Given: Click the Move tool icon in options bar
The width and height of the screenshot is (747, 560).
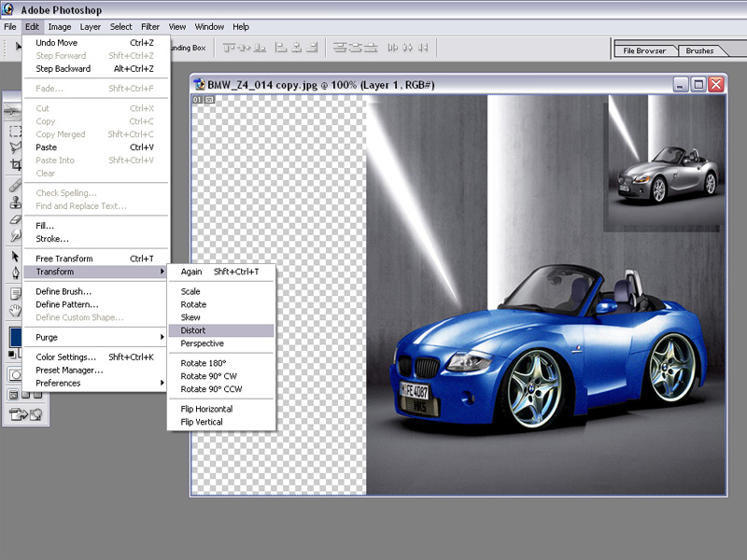Looking at the screenshot, I should (19, 47).
